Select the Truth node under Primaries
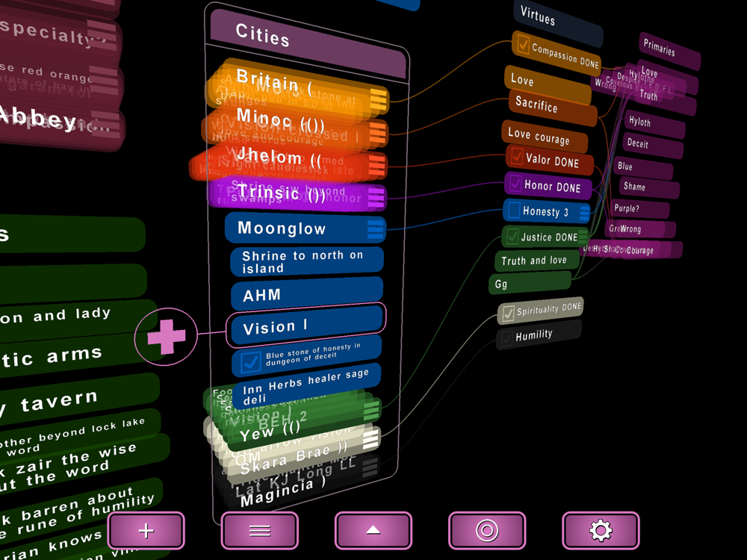This screenshot has width=747, height=560. (666, 99)
